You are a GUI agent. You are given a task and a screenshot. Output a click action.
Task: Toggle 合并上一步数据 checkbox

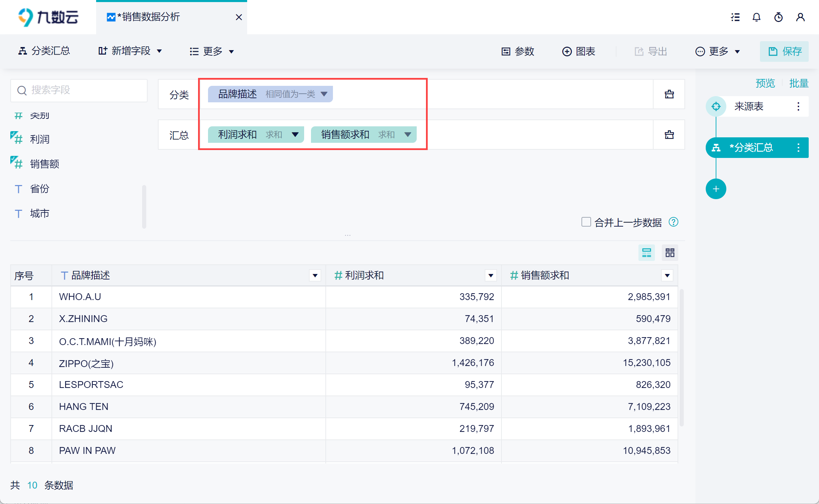pos(586,222)
